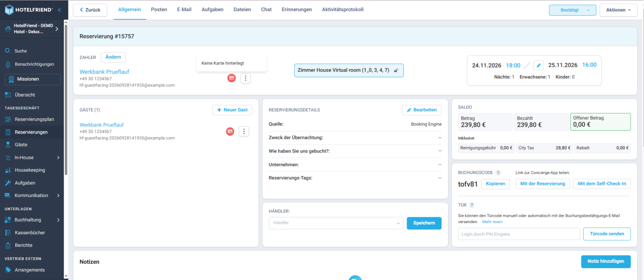Image resolution: width=644 pixels, height=280 pixels.
Task: Expand the Buchhaltung submenu in sidebar
Action: [x=58, y=220]
